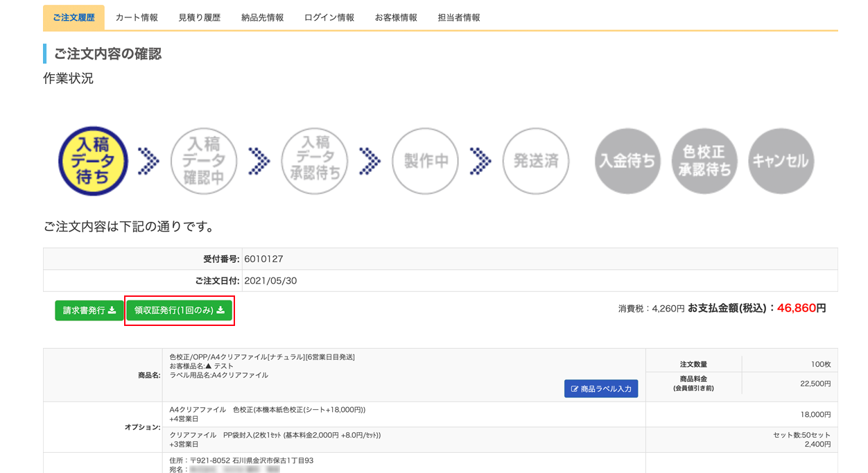
Task: Open the 見積り履歴 tab
Action: 199,17
